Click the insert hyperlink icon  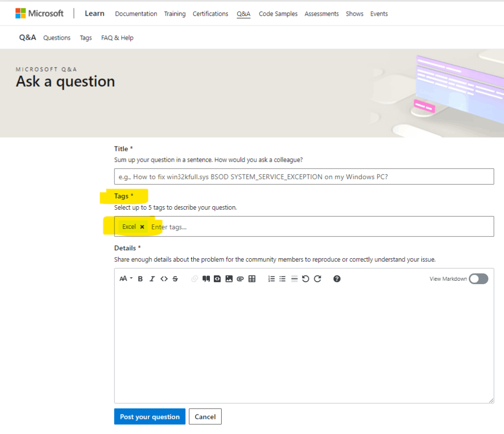click(x=194, y=279)
